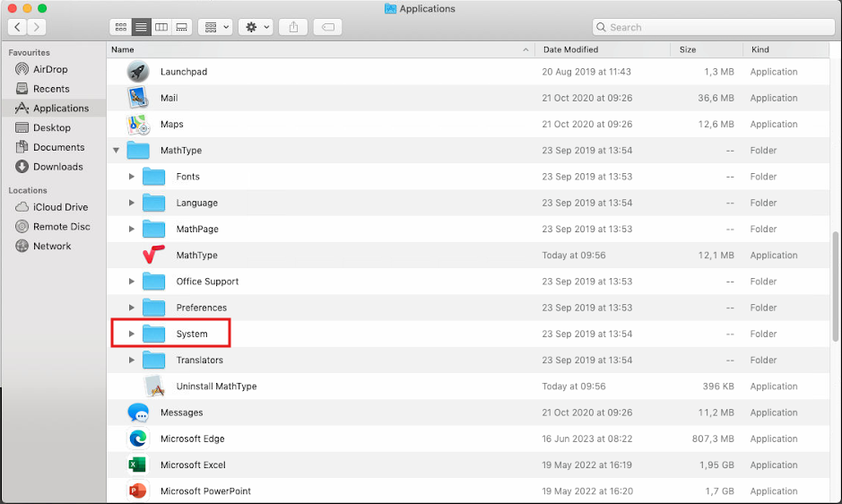Click the date '16 Jun 2023 at 08:22'
842x504 pixels.
(x=587, y=439)
